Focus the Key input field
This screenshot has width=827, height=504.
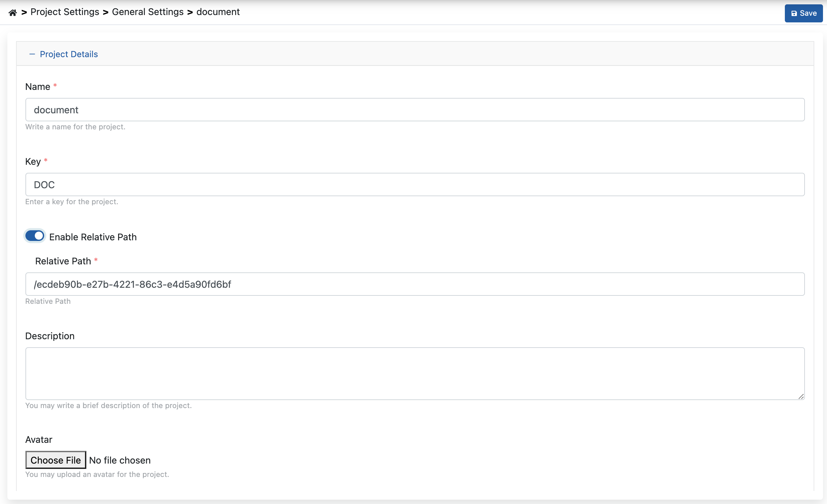tap(415, 184)
